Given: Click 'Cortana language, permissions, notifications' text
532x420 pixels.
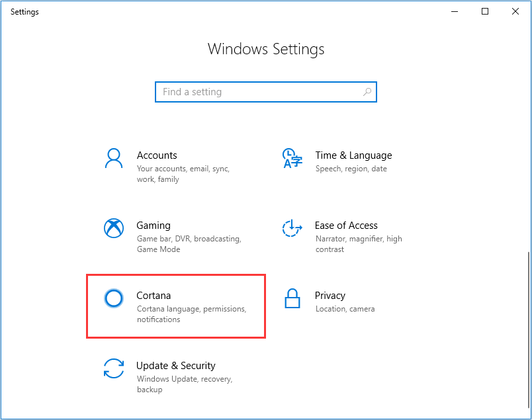Looking at the screenshot, I should pyautogui.click(x=191, y=314).
